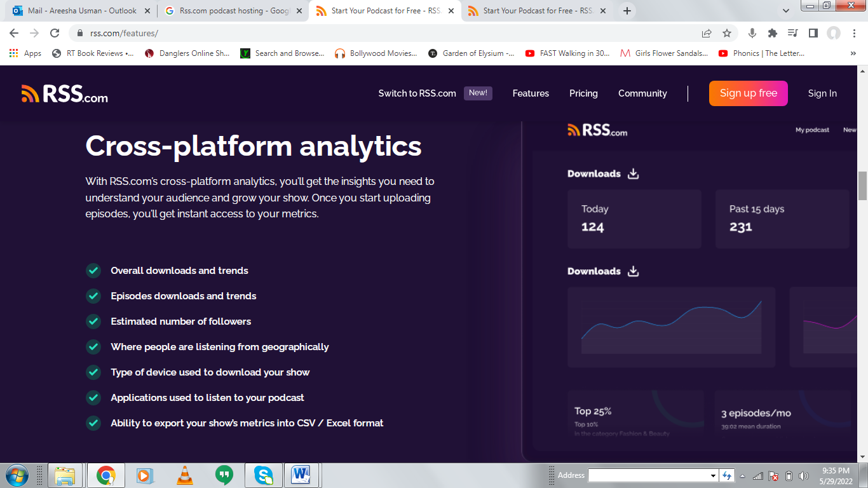The height and width of the screenshot is (488, 868).
Task: Click the taskbar Address input field
Action: click(x=648, y=476)
